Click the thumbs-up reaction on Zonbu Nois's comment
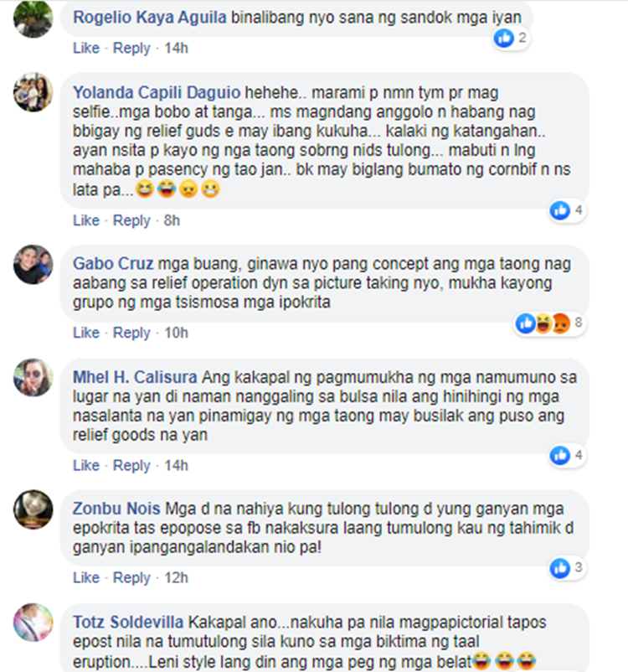 pos(560,568)
